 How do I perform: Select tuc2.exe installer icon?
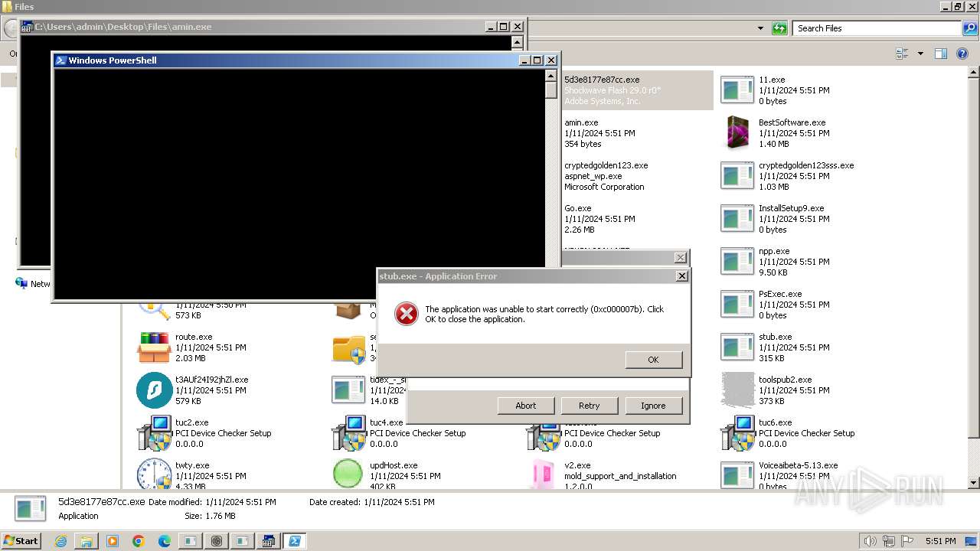[x=154, y=433]
